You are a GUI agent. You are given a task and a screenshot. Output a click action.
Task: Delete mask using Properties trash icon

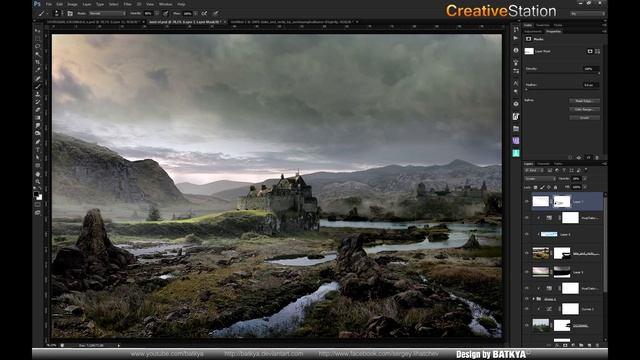click(x=597, y=158)
